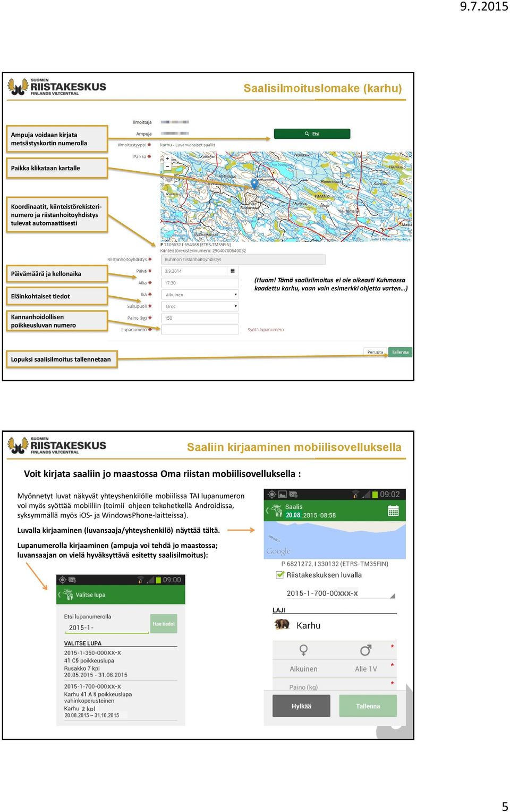Select the blue location pin on map
Image resolution: width=510 pixels, height=812 pixels.
(254, 183)
